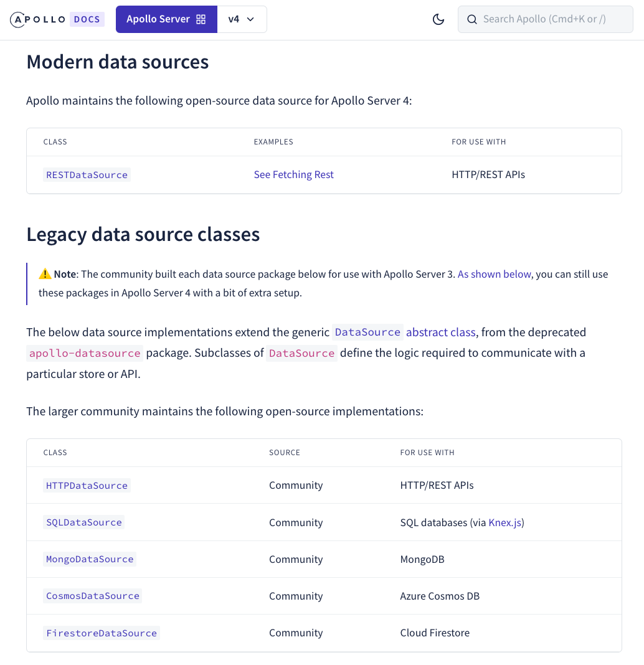
Task: Open the FirestoreDataSource link
Action: pos(102,633)
